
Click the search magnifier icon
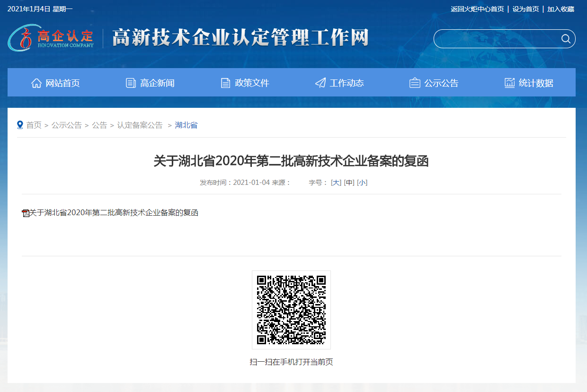566,39
